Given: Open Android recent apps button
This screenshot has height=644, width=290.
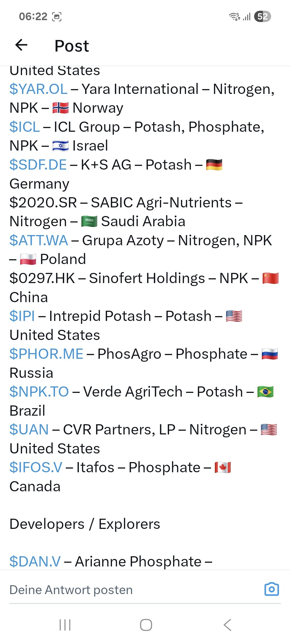Looking at the screenshot, I should pyautogui.click(x=65, y=625).
